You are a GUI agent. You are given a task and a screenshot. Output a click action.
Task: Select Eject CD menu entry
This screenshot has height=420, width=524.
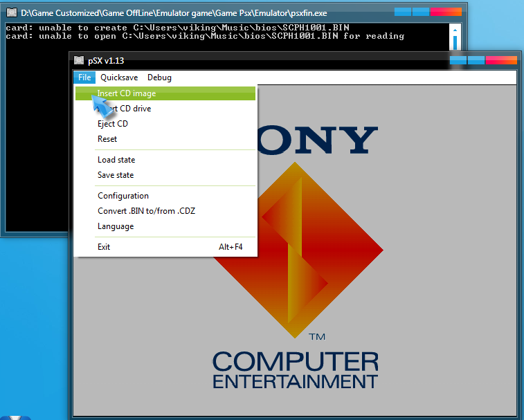pyautogui.click(x=165, y=124)
